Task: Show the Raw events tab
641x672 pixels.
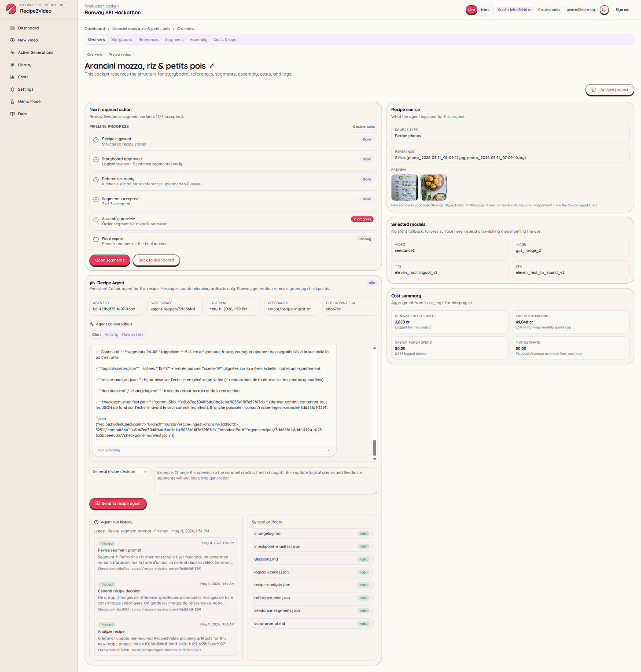Action: [133, 334]
